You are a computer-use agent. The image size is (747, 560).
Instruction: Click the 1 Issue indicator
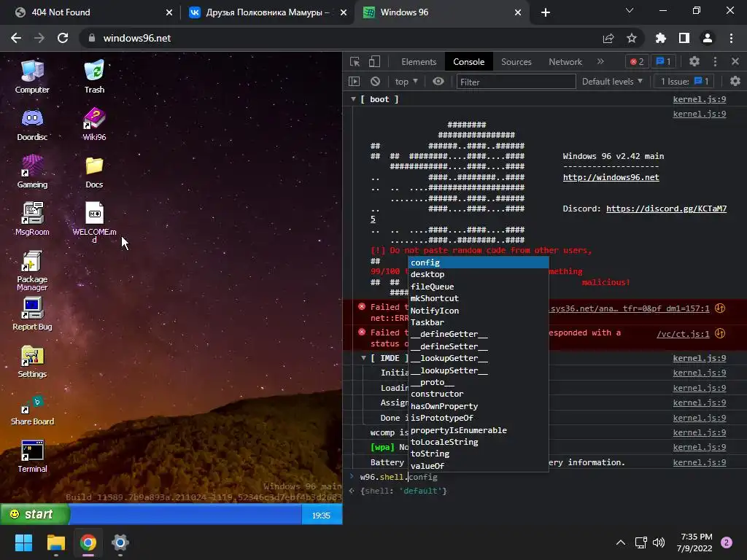(684, 82)
